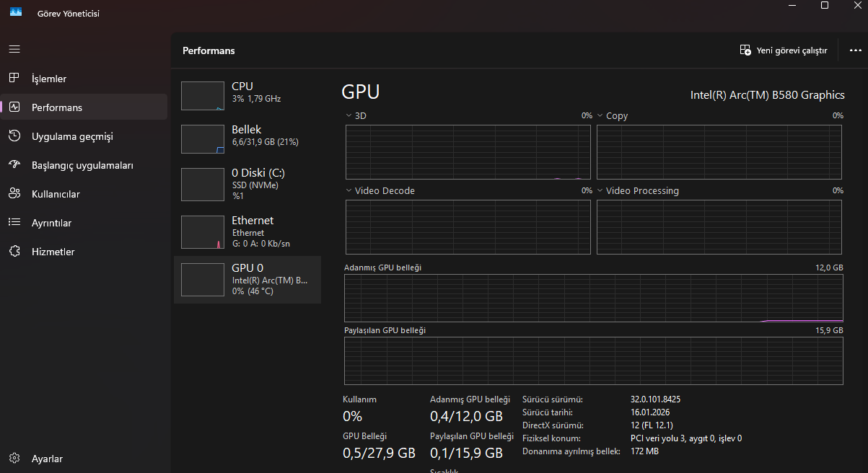Toggle the hamburger navigation menu

14,49
